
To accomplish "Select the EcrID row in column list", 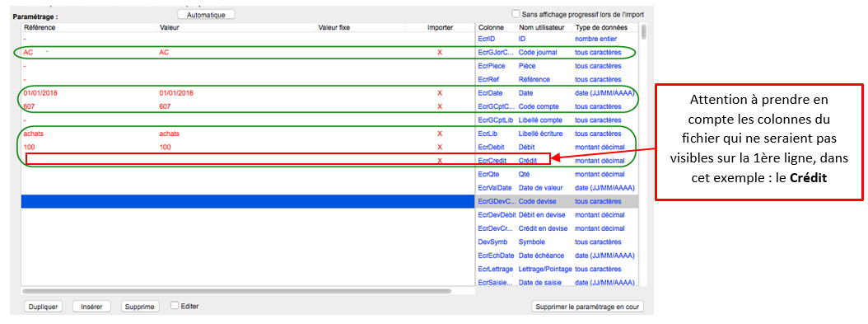I will 557,39.
